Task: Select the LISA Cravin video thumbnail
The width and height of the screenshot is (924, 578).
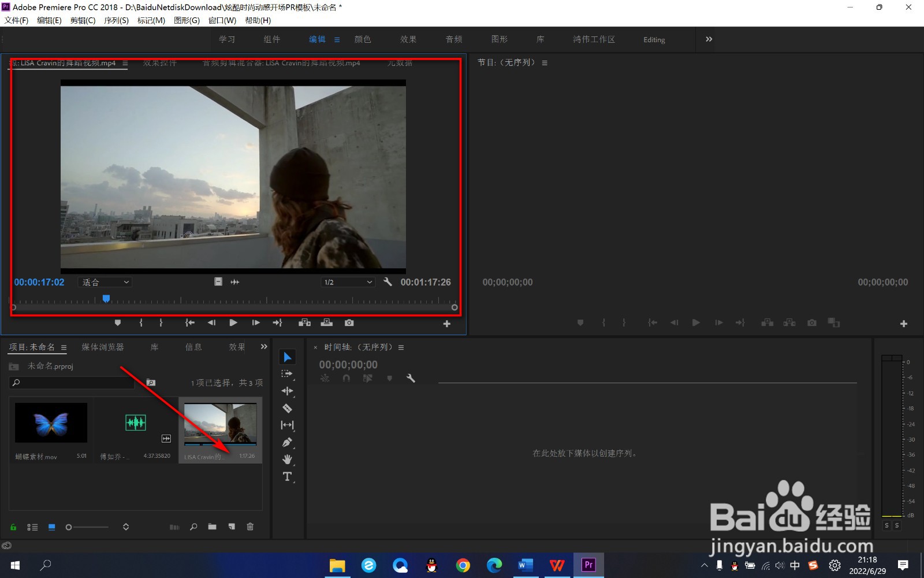Action: click(220, 424)
